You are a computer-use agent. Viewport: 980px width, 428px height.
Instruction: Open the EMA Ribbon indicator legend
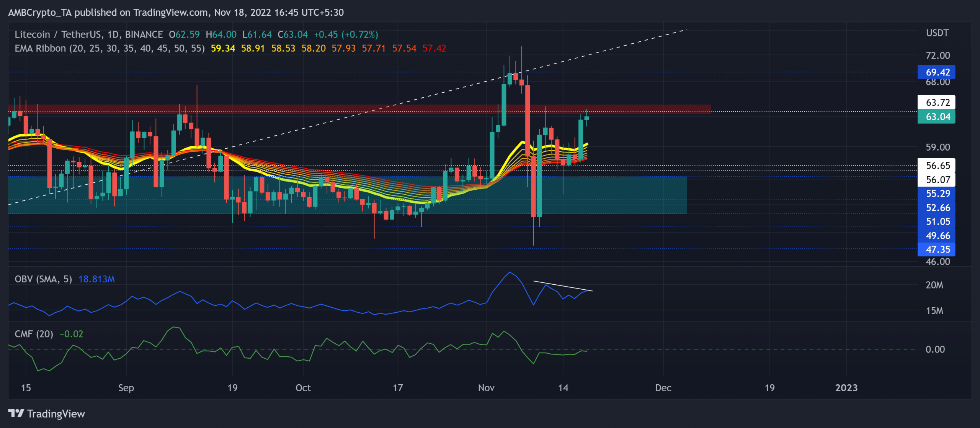point(109,48)
